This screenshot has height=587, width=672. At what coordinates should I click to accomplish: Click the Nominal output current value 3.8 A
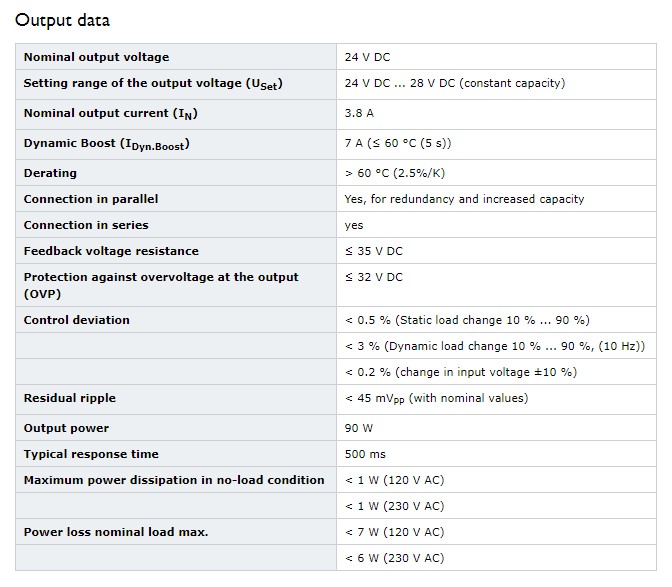(x=359, y=113)
